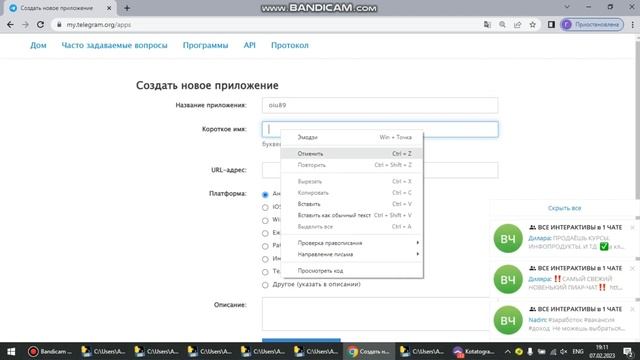640x360 pixels.
Task: Expand 'Проверка правописания' submenu
Action: [352, 243]
